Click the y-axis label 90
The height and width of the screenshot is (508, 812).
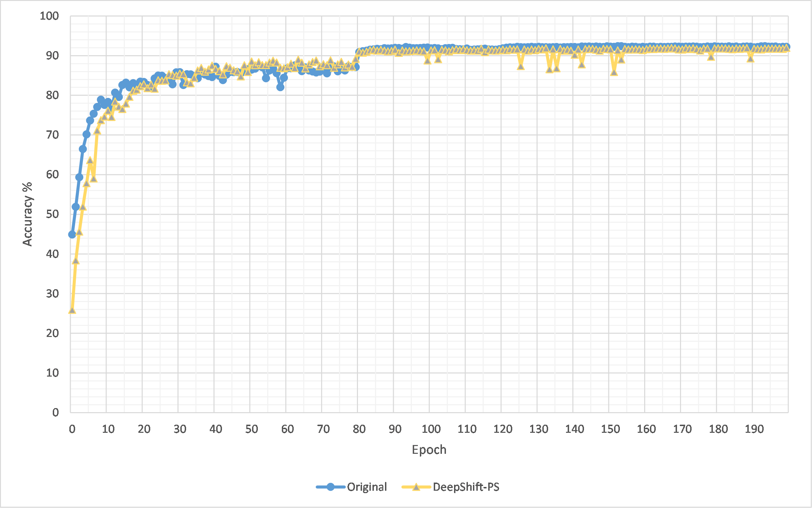click(52, 56)
